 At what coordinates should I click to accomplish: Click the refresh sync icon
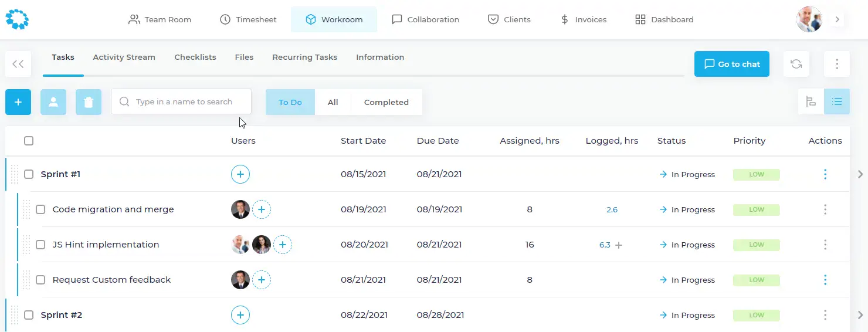[x=796, y=65]
